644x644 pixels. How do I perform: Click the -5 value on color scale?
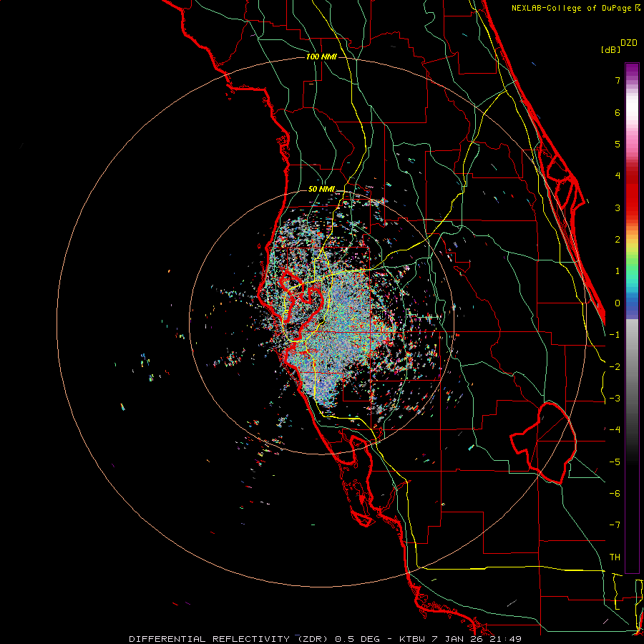pyautogui.click(x=615, y=462)
